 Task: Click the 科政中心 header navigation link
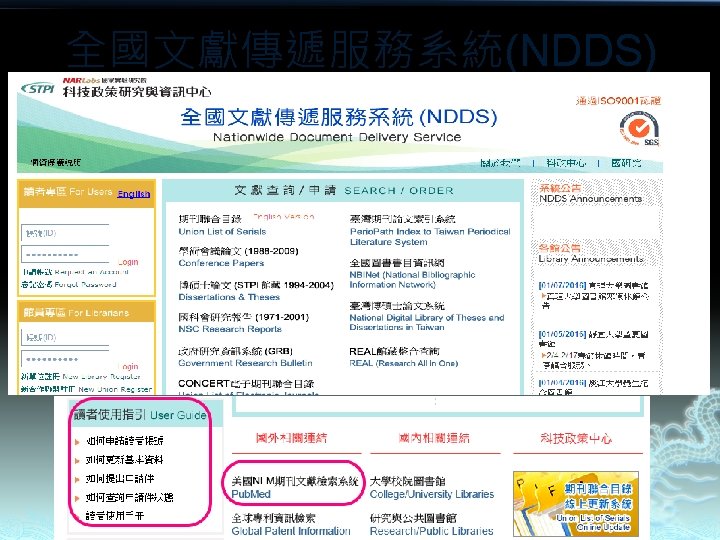point(566,163)
